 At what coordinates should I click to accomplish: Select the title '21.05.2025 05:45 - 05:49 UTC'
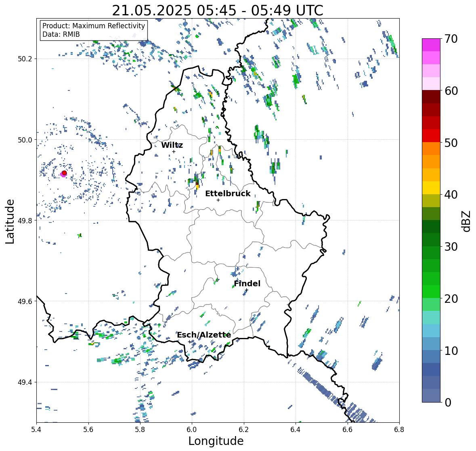click(218, 10)
